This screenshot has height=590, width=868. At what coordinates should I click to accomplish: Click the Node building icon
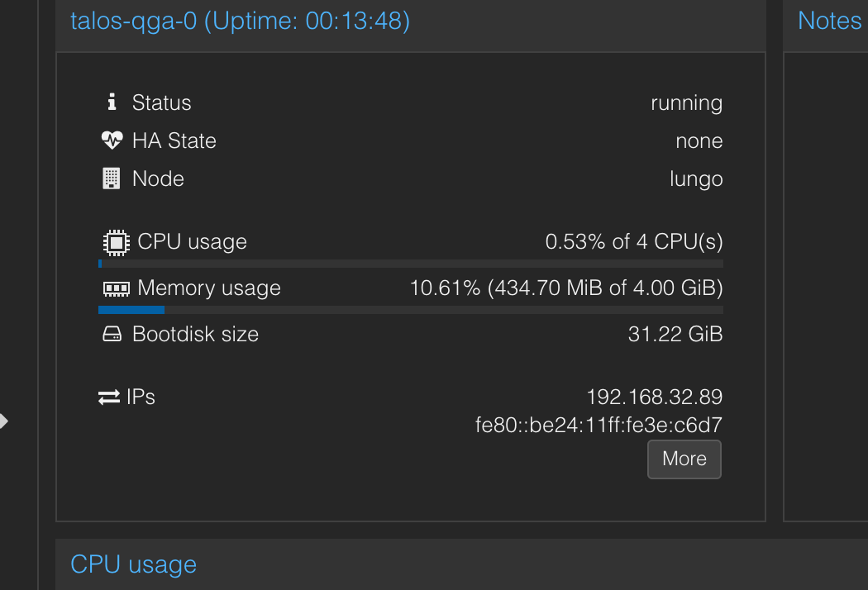pyautogui.click(x=112, y=178)
